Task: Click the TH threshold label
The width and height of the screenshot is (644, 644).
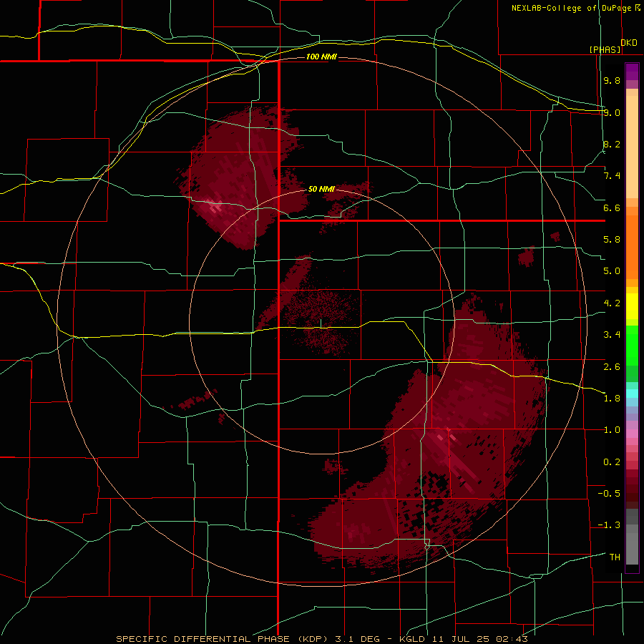Action: tap(615, 557)
